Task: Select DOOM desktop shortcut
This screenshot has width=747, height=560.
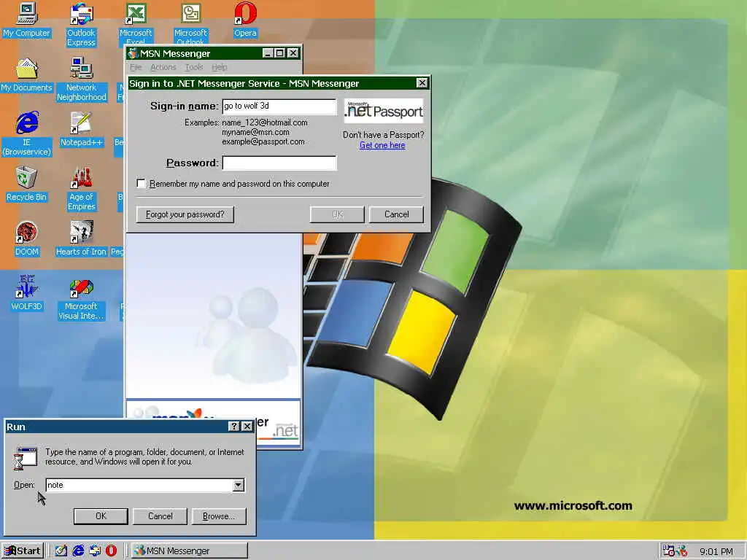Action: [27, 239]
